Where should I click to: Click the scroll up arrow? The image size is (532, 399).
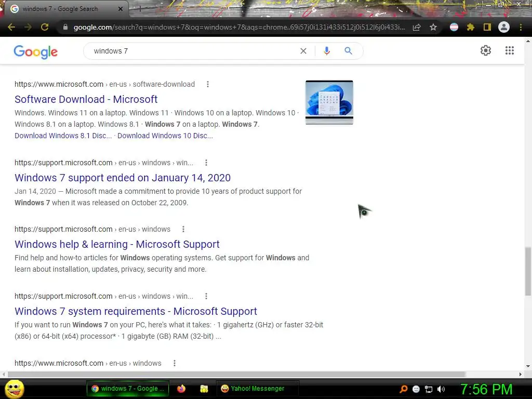[528, 41]
